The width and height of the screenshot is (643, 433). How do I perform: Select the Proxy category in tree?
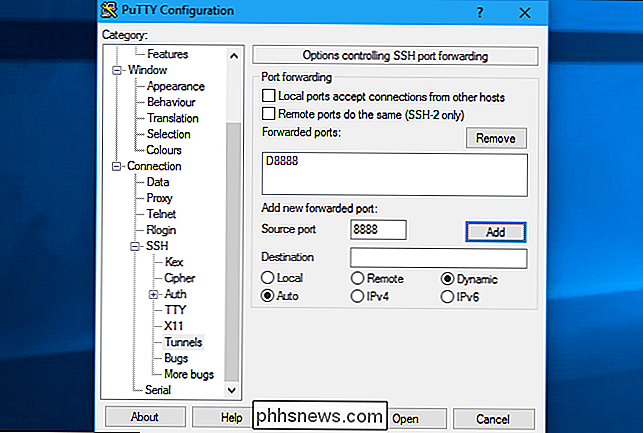[160, 198]
